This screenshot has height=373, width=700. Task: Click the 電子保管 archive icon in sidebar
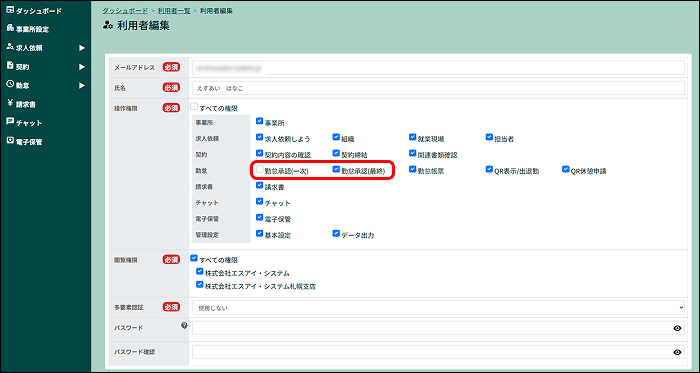pyautogui.click(x=11, y=141)
